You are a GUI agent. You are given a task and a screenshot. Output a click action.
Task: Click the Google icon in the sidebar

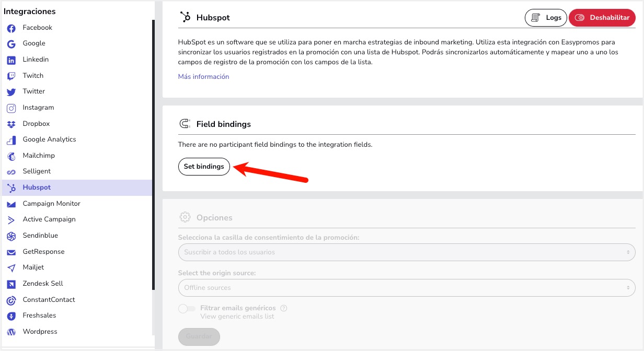pos(11,44)
